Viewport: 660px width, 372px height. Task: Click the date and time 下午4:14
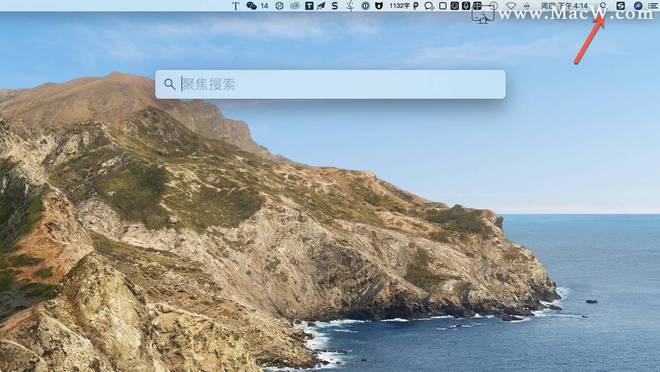[564, 5]
